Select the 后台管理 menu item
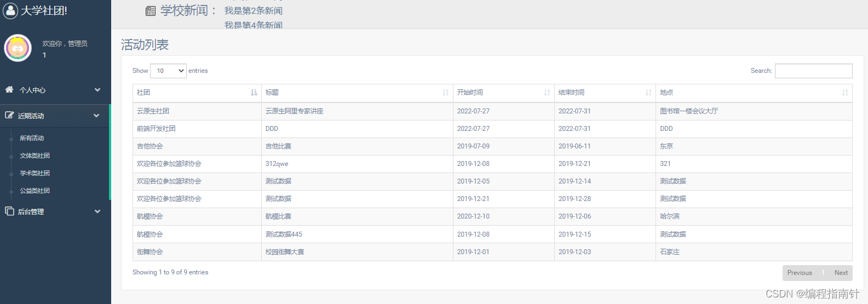This screenshot has height=304, width=868. (x=55, y=211)
